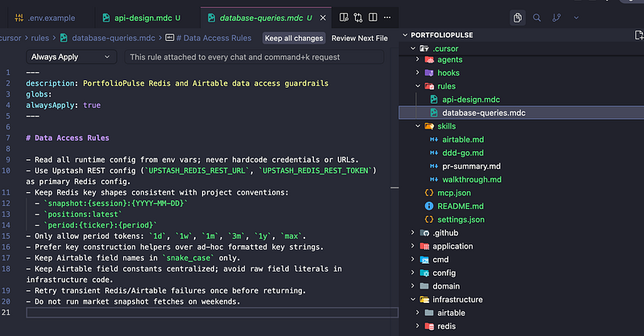This screenshot has height=336, width=644.
Task: Click Review Next File
Action: (x=359, y=38)
